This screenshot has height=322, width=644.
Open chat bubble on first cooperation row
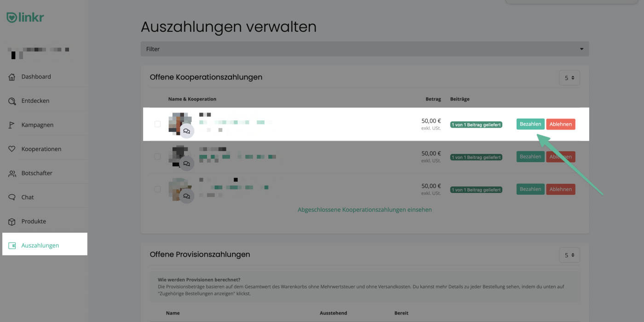tap(186, 131)
